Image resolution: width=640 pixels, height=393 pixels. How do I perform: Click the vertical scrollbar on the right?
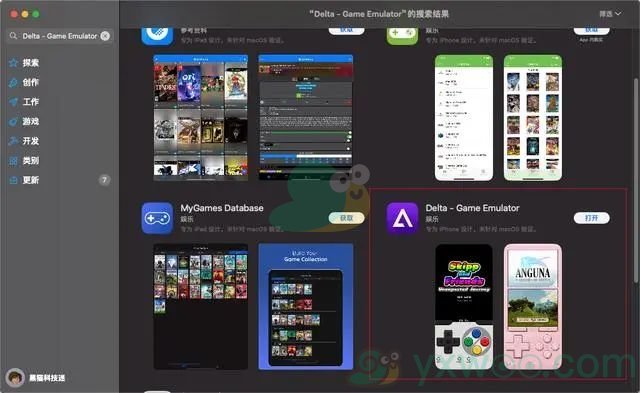pos(636,180)
